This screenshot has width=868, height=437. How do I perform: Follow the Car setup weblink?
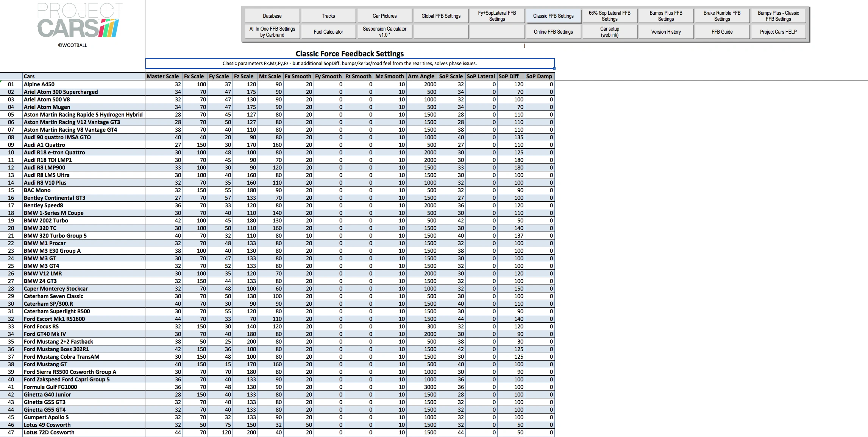[x=609, y=32]
